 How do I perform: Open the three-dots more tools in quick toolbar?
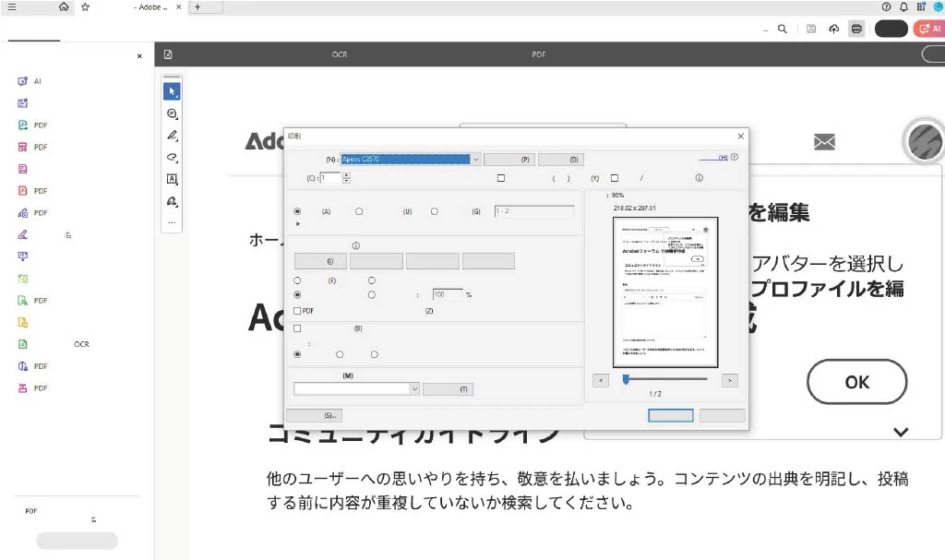(172, 222)
